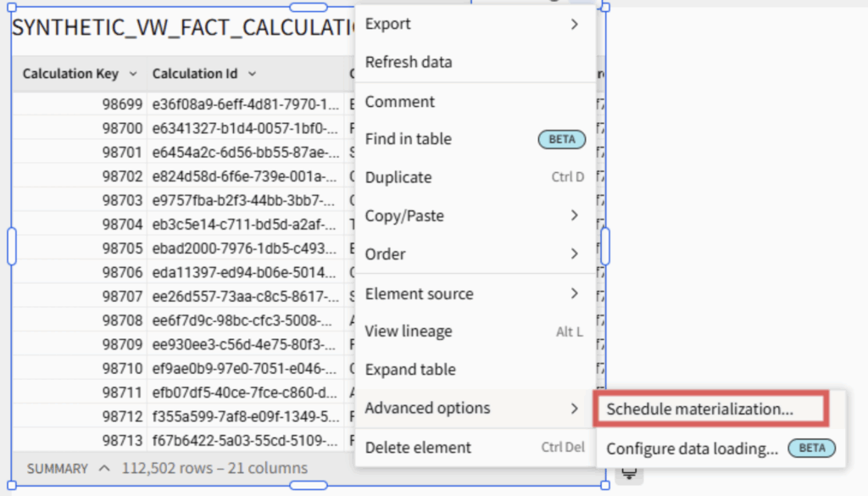
Task: Click the left-edge resize handle of the table
Action: tap(12, 246)
